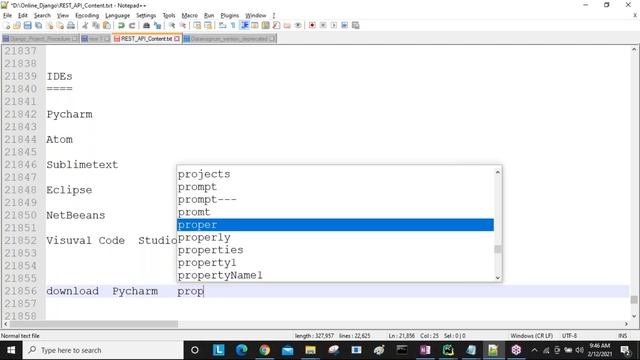
Task: Click the editor horizontal scrollbar thumb
Action: point(94,324)
